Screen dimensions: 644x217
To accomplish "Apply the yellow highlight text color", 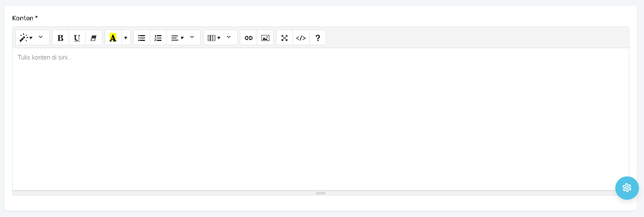I will pos(113,38).
